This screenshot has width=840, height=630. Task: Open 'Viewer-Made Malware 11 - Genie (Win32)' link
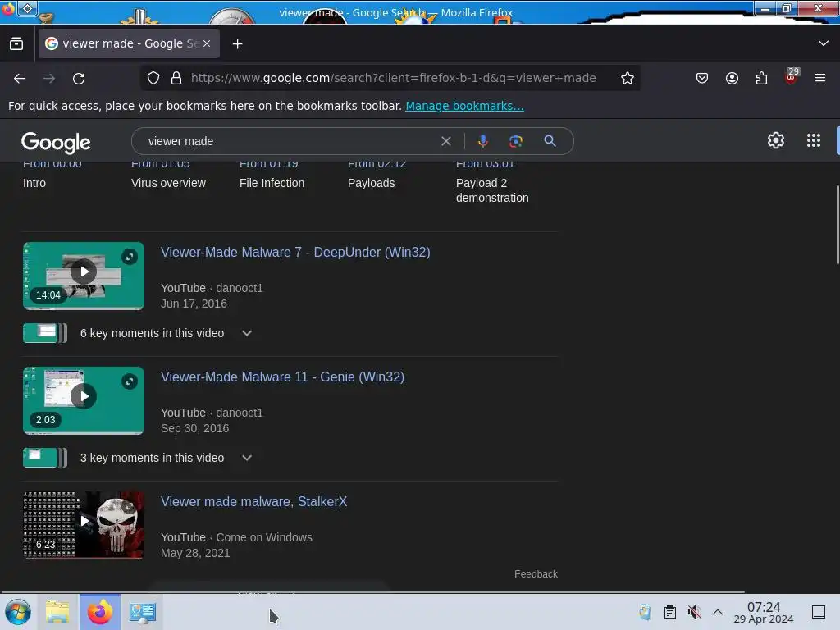282,377
